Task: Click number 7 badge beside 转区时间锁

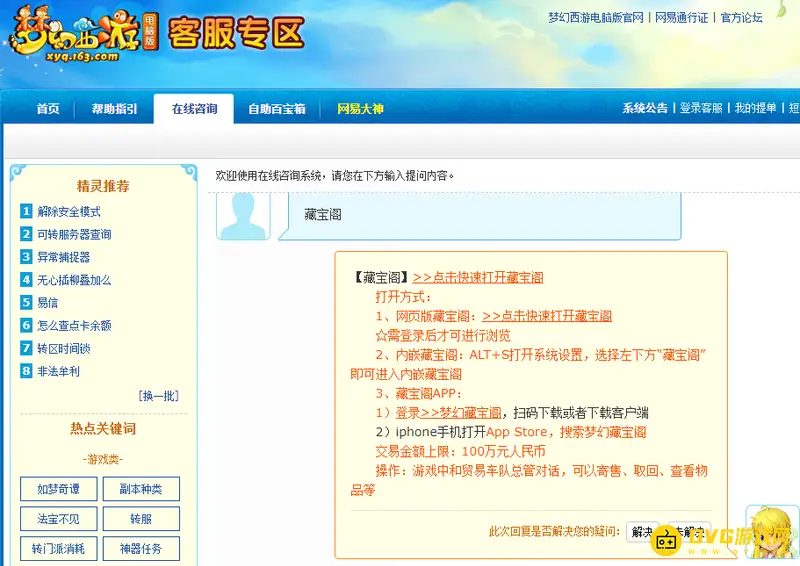Action: tap(26, 348)
